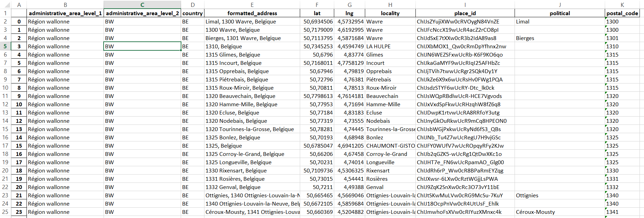Click the administrative_area_level_1 header cell
Screen dimensions: 644x218
(65, 13)
